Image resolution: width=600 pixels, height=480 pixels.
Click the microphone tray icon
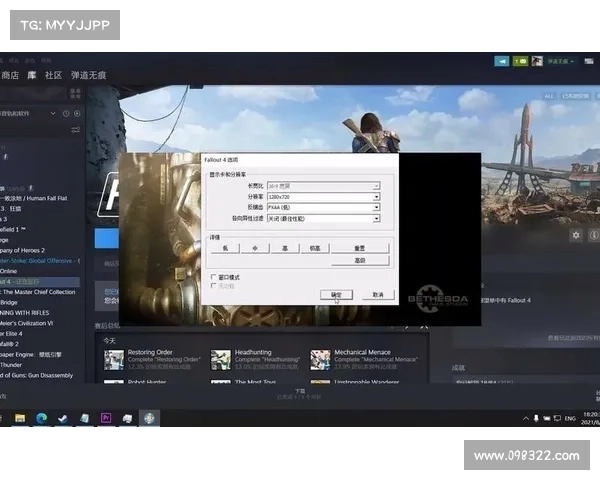[536, 418]
